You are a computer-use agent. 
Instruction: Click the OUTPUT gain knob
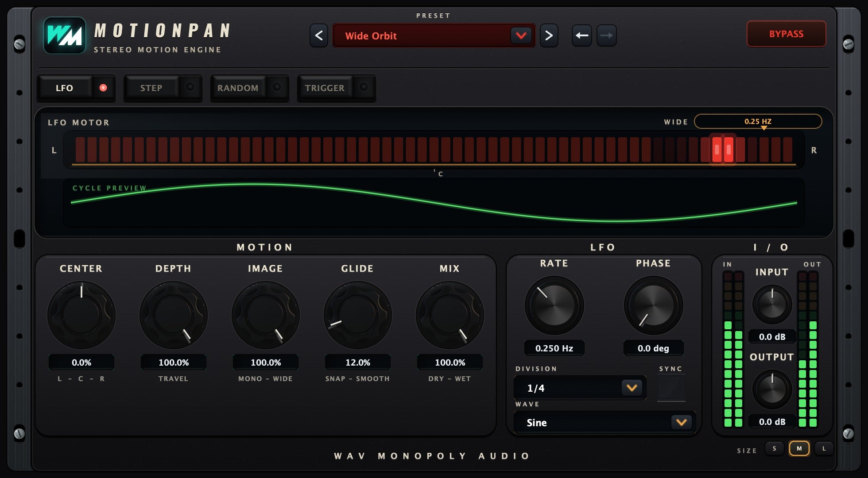[772, 389]
